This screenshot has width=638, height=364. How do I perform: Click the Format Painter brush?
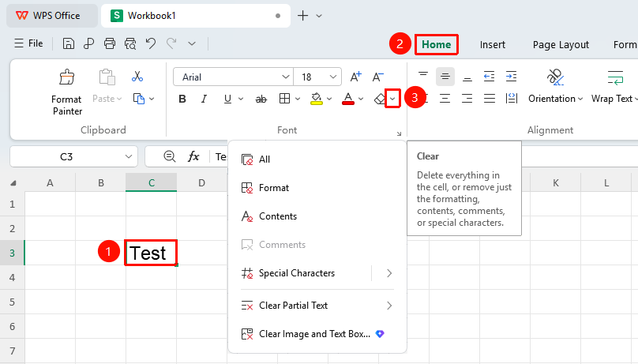67,77
